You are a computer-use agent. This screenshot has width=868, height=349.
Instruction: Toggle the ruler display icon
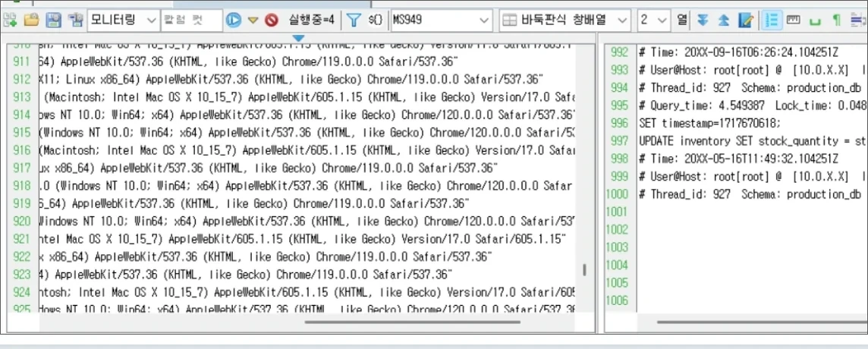tap(794, 20)
